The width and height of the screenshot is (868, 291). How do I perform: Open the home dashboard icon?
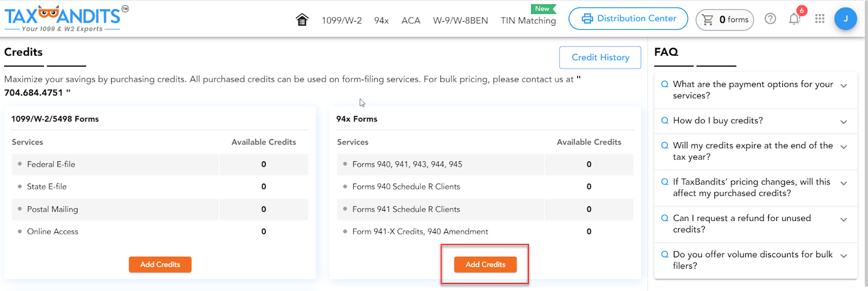(302, 20)
